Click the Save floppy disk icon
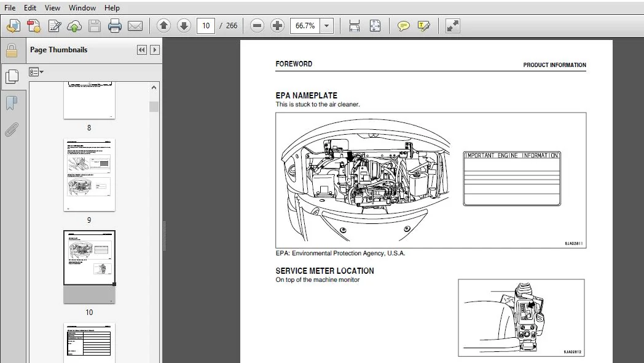 click(95, 26)
